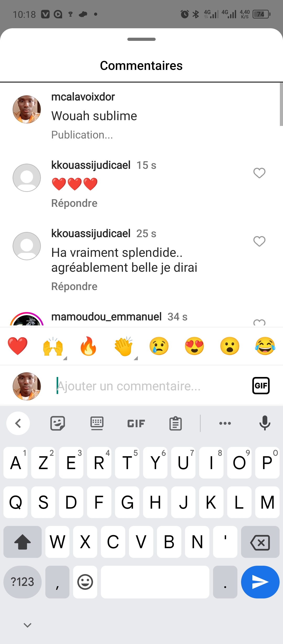Open keyboard clipboard icon
This screenshot has width=283, height=644.
pyautogui.click(x=175, y=423)
